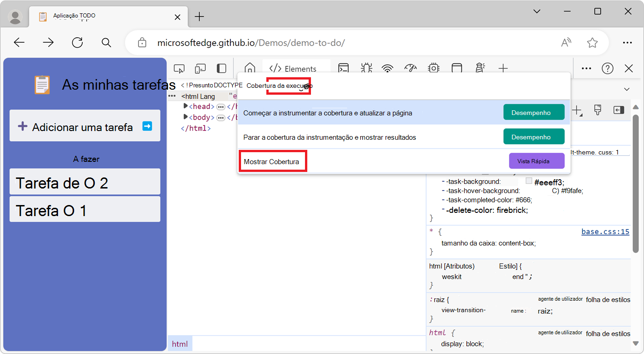Expand the body element node
The height and width of the screenshot is (354, 644).
click(x=185, y=117)
